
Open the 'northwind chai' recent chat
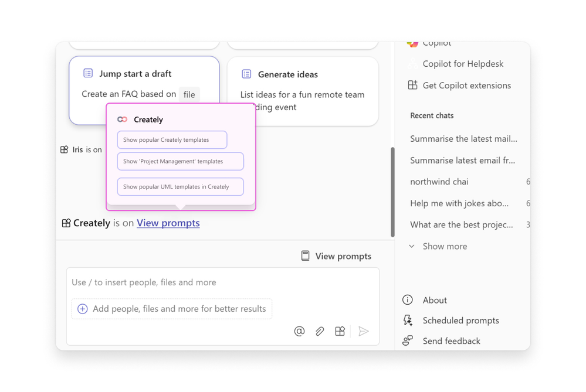[x=439, y=182]
